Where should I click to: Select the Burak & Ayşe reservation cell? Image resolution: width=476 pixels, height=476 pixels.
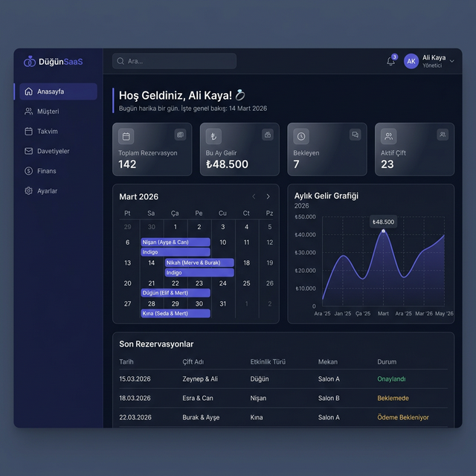(201, 417)
